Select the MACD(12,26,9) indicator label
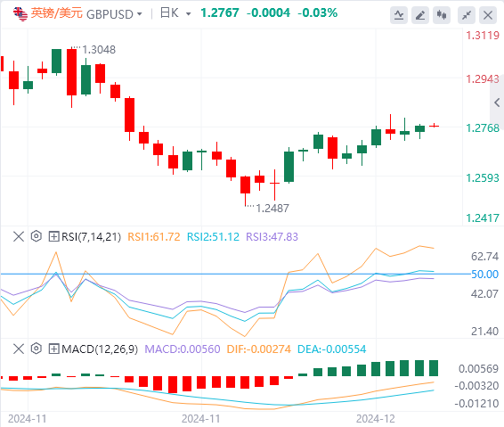504x427 pixels. click(x=100, y=349)
